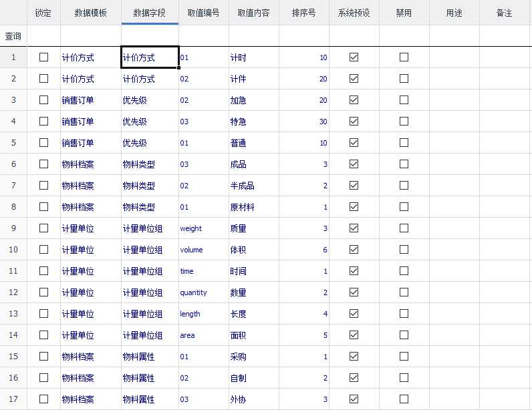The width and height of the screenshot is (532, 412).
Task: Toggle 系统预设 checkbox for 计时 row
Action: (x=354, y=57)
